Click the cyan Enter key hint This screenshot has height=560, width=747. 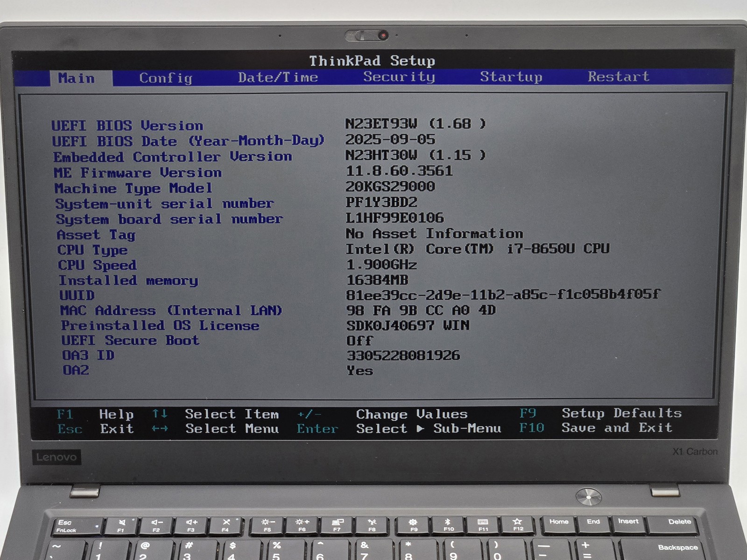pyautogui.click(x=317, y=428)
